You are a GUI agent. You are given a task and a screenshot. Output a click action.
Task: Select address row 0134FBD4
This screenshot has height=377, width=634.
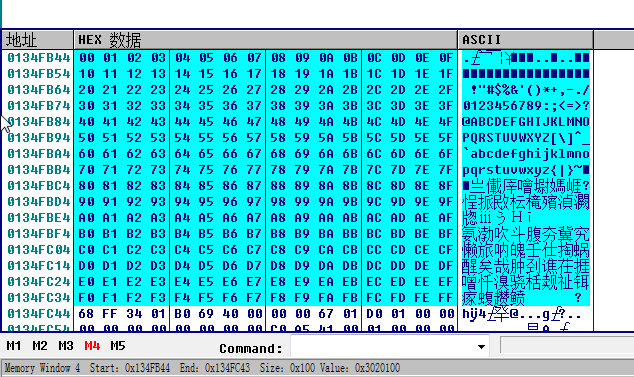tap(39, 202)
